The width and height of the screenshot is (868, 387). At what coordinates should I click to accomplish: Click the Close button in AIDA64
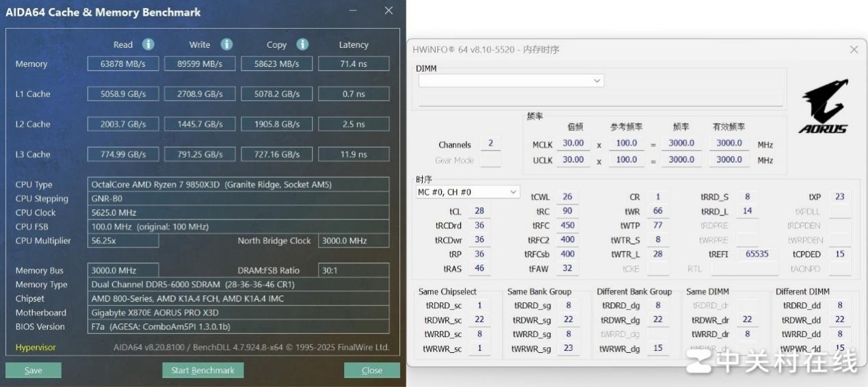tap(372, 371)
